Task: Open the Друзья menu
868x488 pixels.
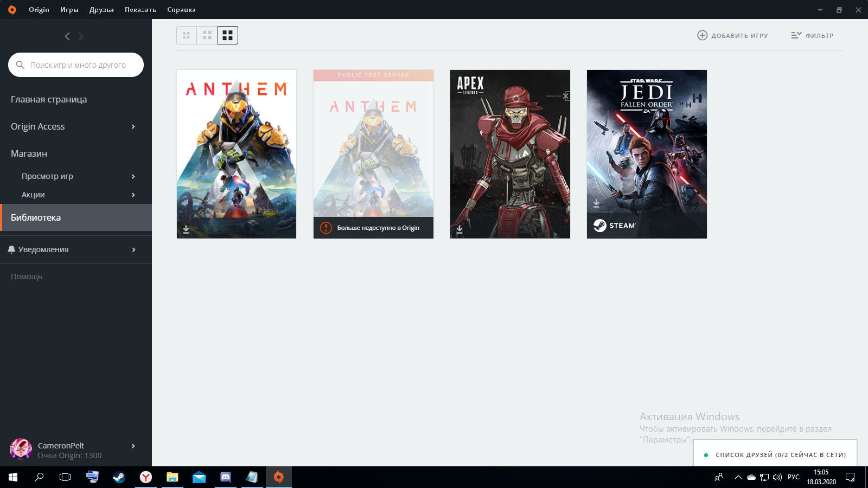Action: point(101,10)
